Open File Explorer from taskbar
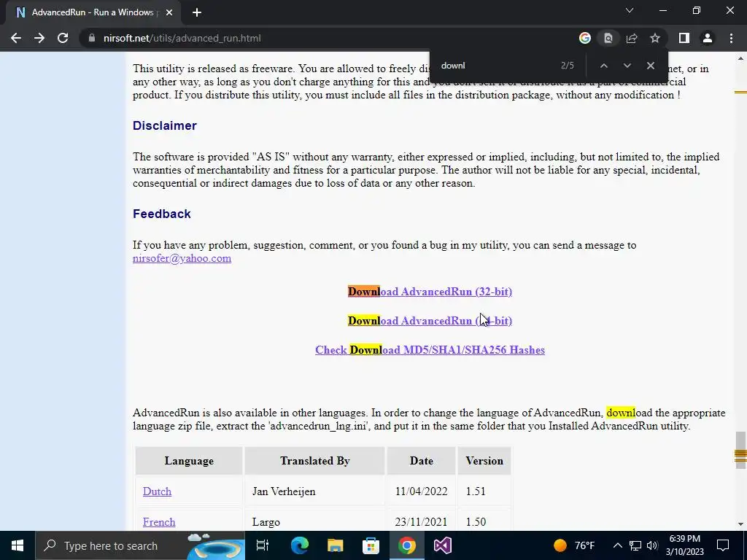 coord(336,545)
